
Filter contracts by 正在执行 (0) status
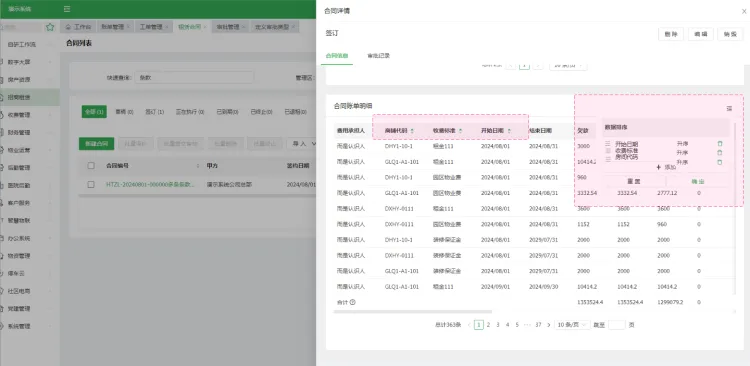click(x=190, y=111)
